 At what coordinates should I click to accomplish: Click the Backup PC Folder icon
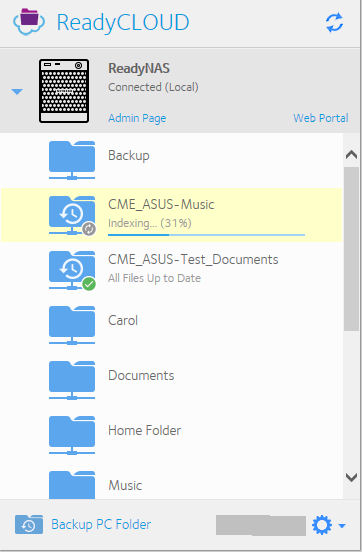pos(29,525)
